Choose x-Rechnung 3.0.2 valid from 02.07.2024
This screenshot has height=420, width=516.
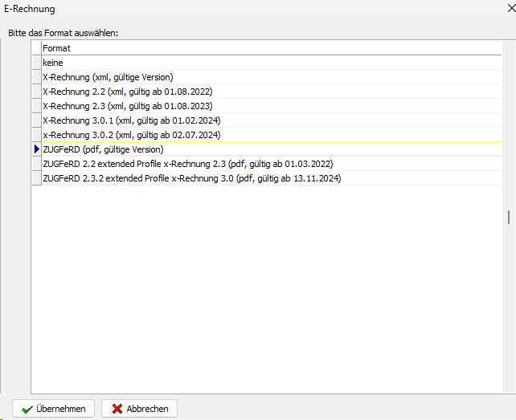(x=131, y=135)
